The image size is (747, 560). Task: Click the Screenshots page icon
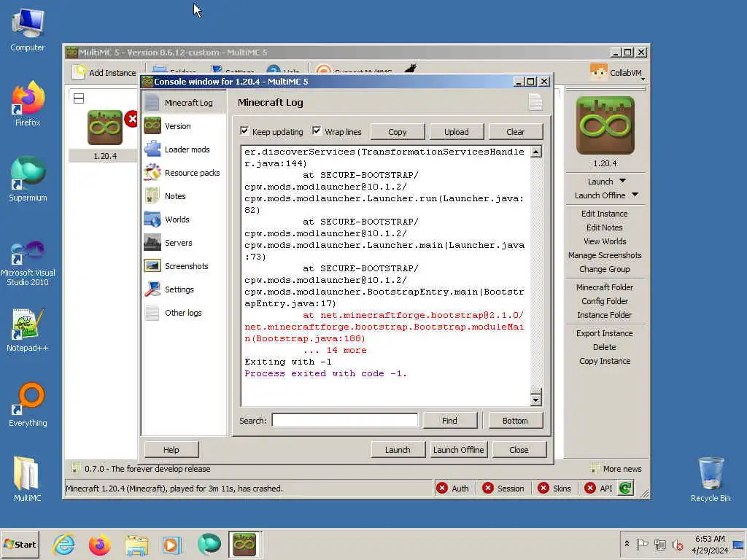click(152, 266)
